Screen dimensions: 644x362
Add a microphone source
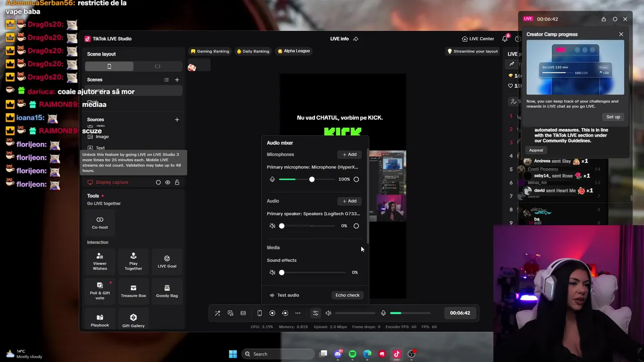click(349, 154)
